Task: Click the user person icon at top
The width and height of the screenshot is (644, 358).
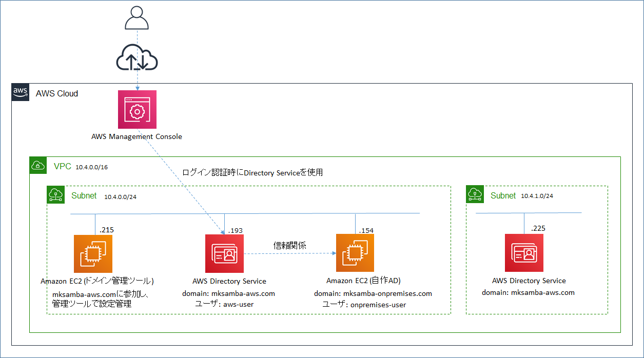Action: click(x=137, y=18)
